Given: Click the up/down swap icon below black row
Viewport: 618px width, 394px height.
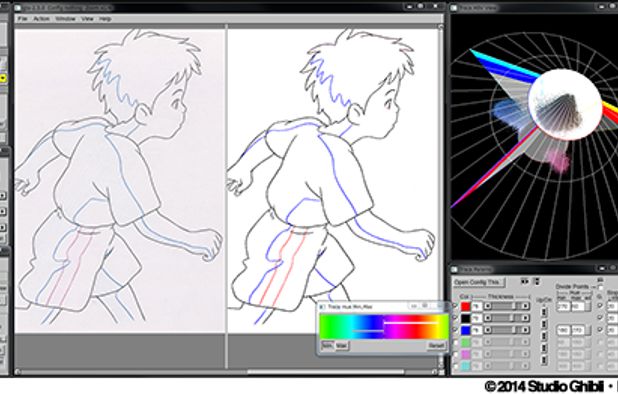Looking at the screenshot, I should click(544, 324).
